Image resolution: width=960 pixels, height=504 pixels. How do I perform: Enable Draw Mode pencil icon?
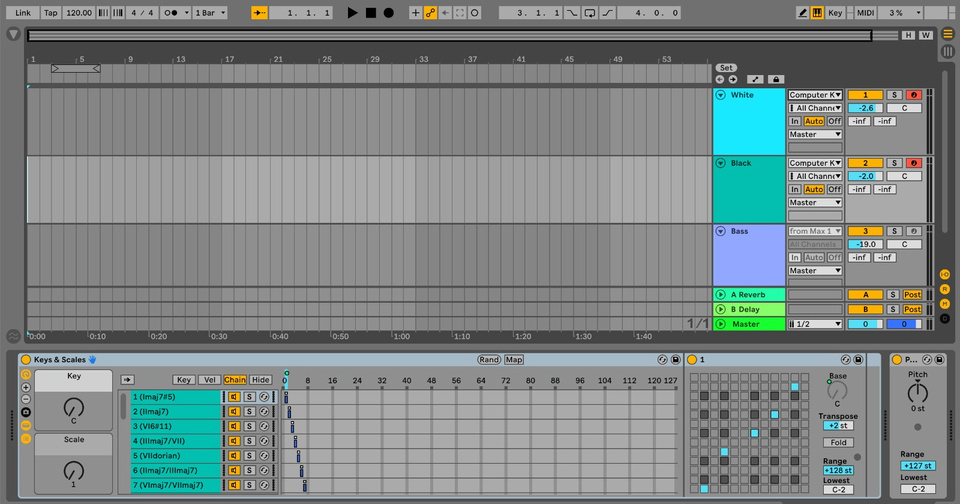pyautogui.click(x=802, y=13)
